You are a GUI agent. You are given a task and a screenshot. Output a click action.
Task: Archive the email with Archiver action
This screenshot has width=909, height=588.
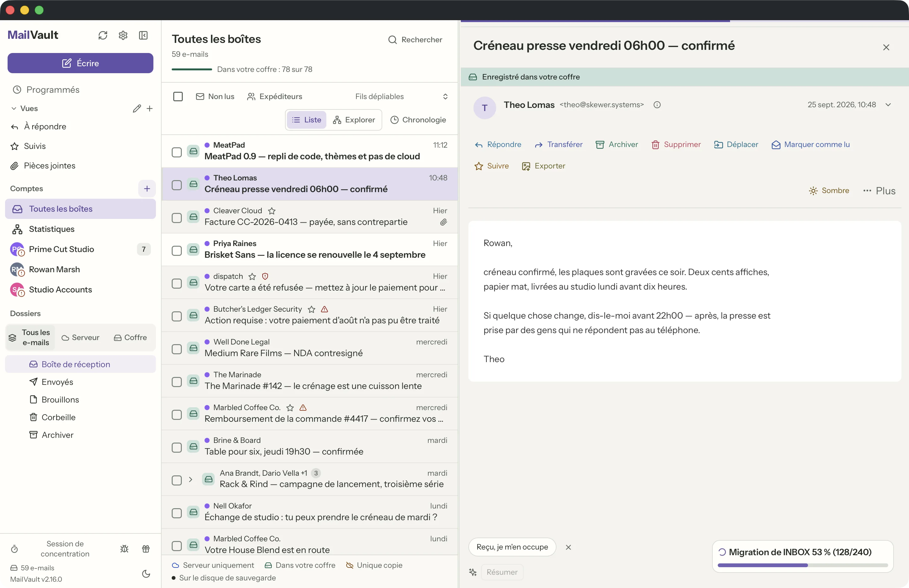point(616,145)
